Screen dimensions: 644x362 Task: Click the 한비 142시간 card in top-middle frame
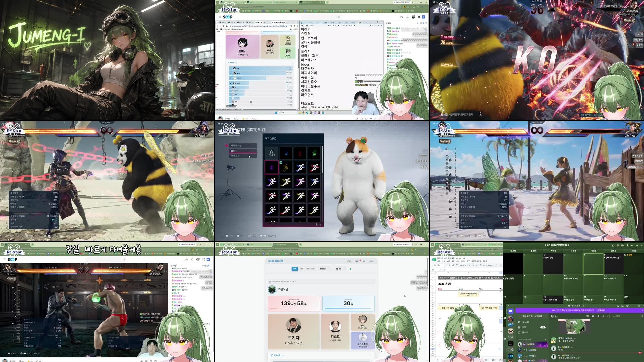point(242,46)
